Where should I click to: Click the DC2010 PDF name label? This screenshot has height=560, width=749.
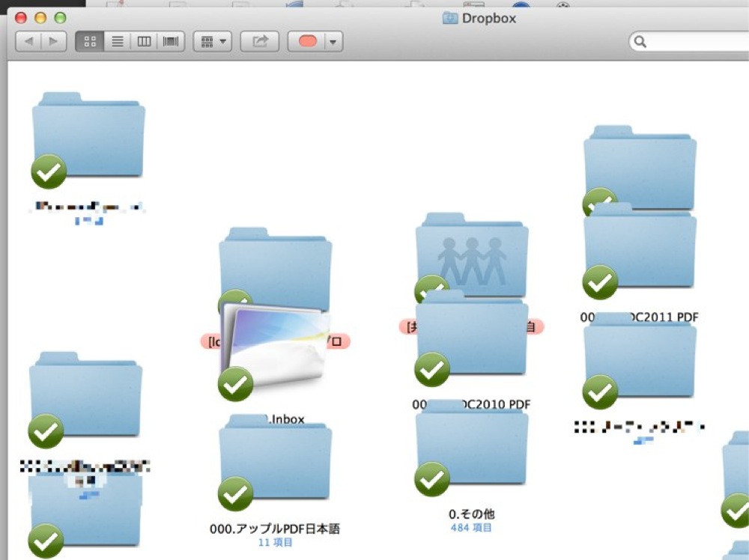[x=471, y=404]
